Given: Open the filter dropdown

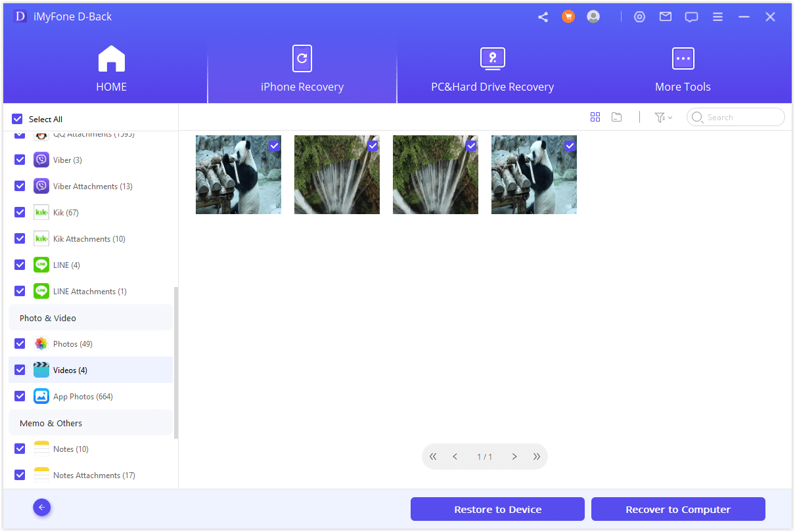Looking at the screenshot, I should click(663, 117).
